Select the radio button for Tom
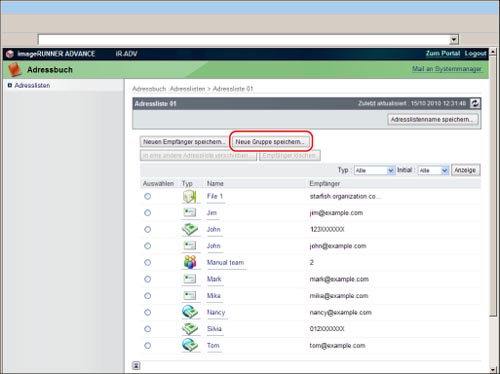 tap(147, 345)
